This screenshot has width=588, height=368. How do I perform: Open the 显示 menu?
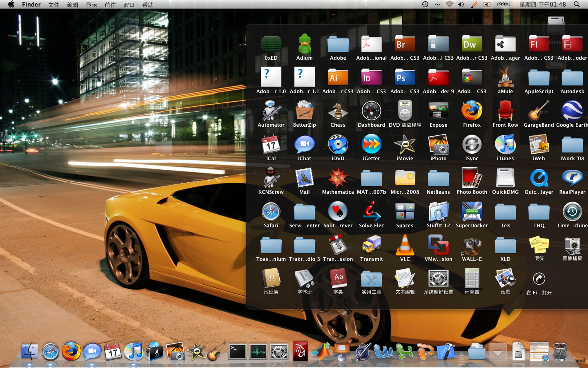coord(91,4)
